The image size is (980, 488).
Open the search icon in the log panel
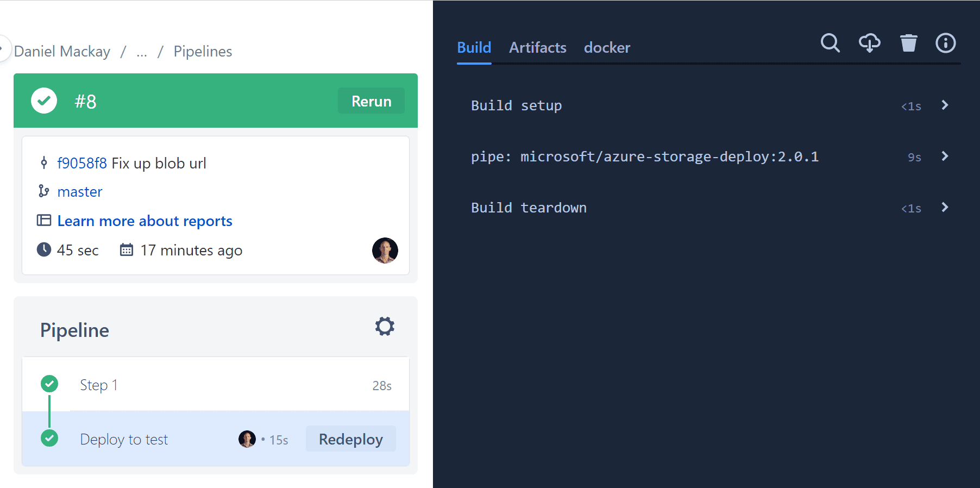[x=830, y=43]
